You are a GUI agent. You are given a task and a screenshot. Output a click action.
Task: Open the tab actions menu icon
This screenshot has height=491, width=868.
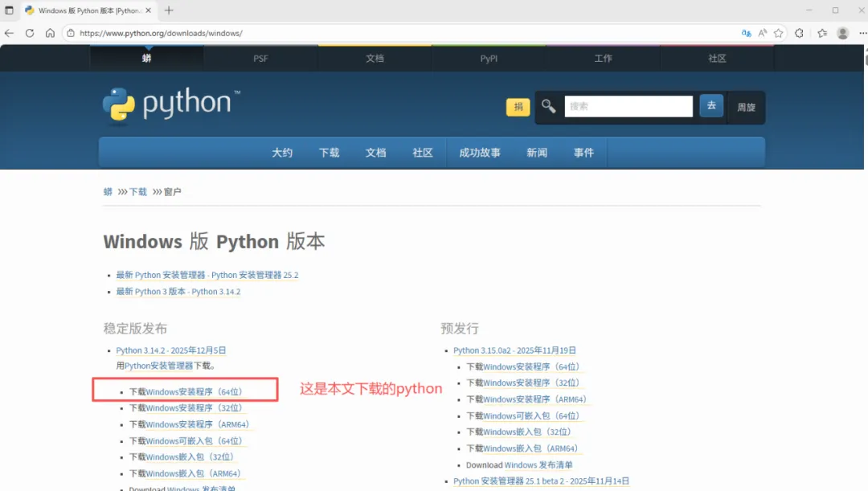9,10
